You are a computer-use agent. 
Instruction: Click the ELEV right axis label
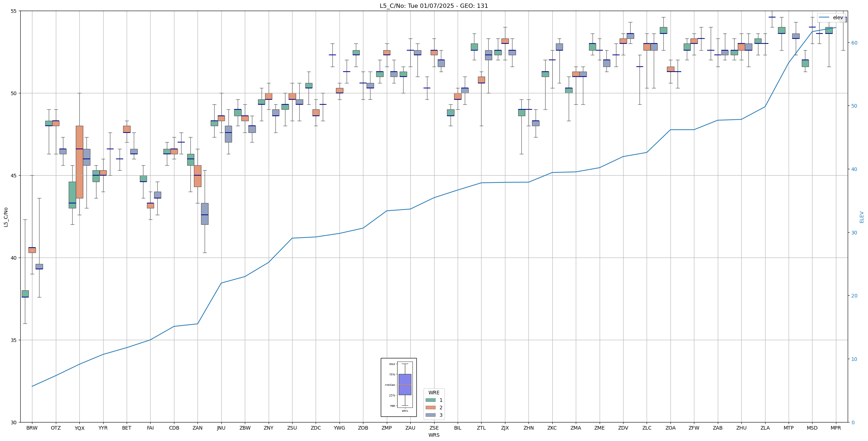click(862, 217)
